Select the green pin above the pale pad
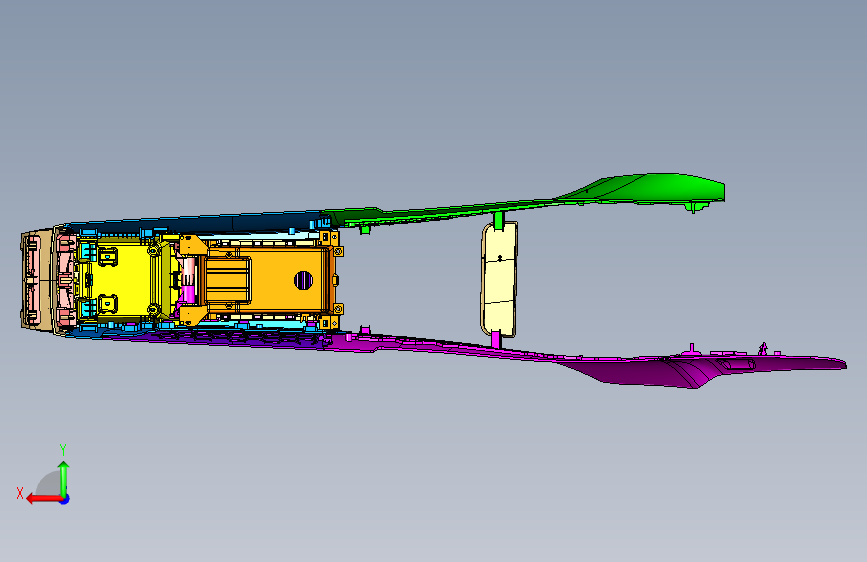Image resolution: width=867 pixels, height=562 pixels. tap(498, 220)
